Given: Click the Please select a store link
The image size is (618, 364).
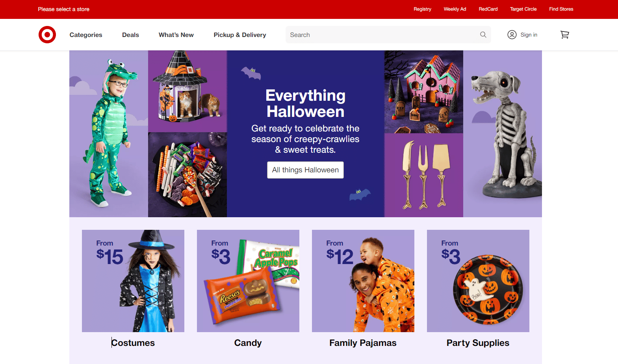Looking at the screenshot, I should pyautogui.click(x=64, y=9).
